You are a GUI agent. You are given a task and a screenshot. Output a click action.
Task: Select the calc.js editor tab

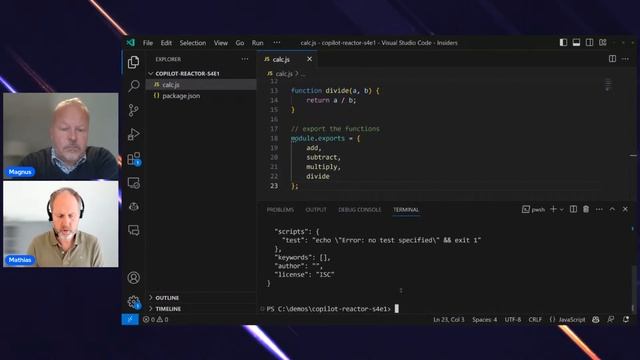(282, 59)
